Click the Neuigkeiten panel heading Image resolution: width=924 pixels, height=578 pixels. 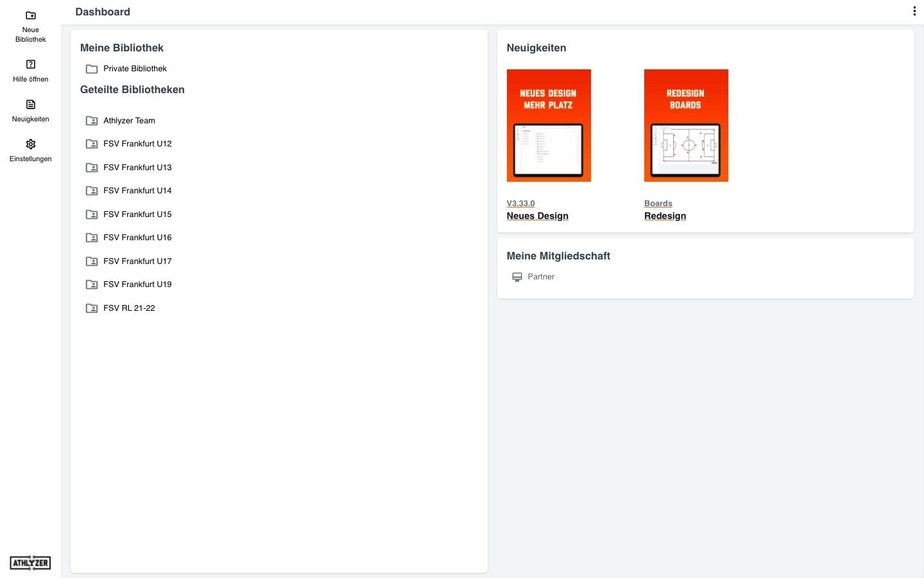click(536, 48)
